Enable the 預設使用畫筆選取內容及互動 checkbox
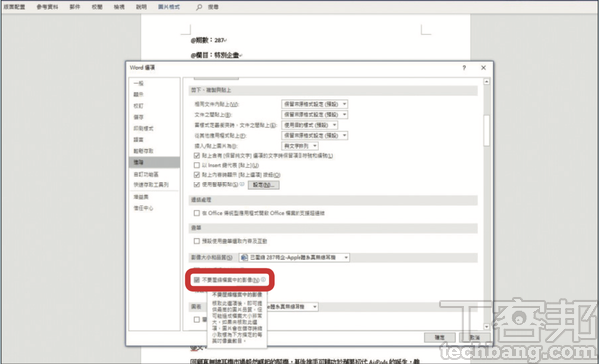Viewport: 599px width, 364px height. click(x=197, y=241)
